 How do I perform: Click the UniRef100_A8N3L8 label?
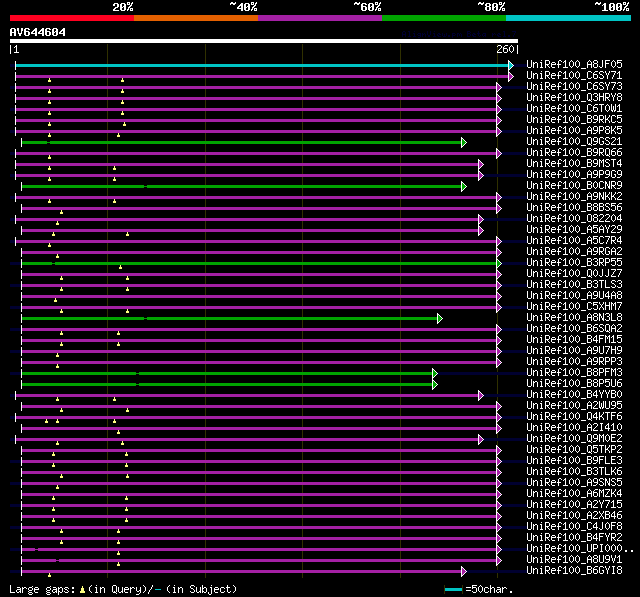(x=574, y=318)
